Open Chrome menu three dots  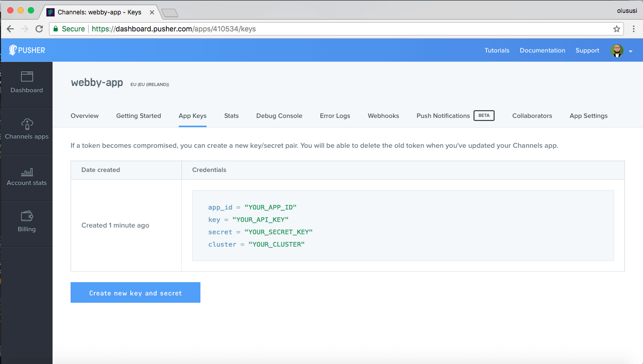point(634,29)
